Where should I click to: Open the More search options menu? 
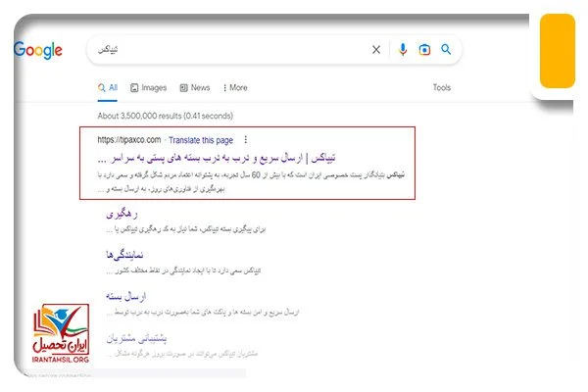[235, 88]
